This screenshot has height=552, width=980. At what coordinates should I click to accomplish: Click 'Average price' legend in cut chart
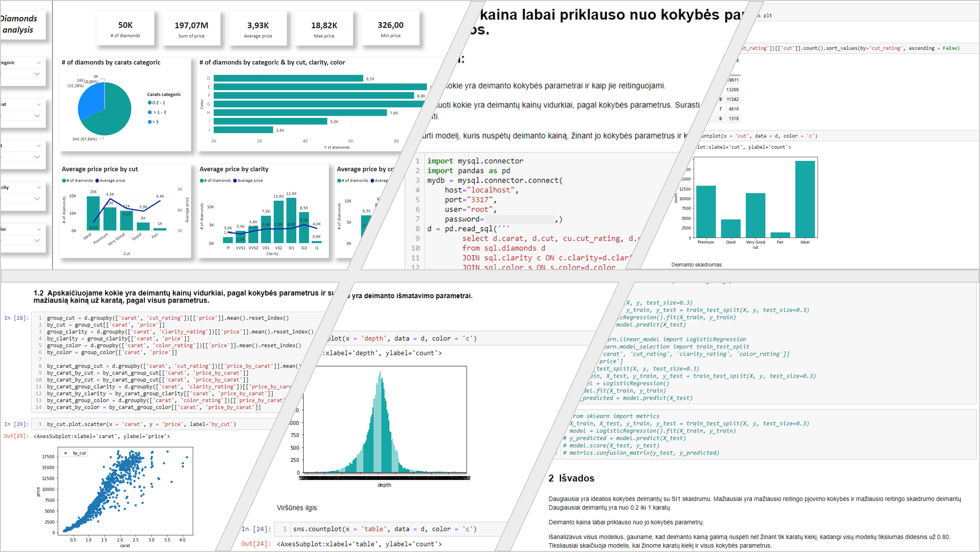[x=110, y=181]
